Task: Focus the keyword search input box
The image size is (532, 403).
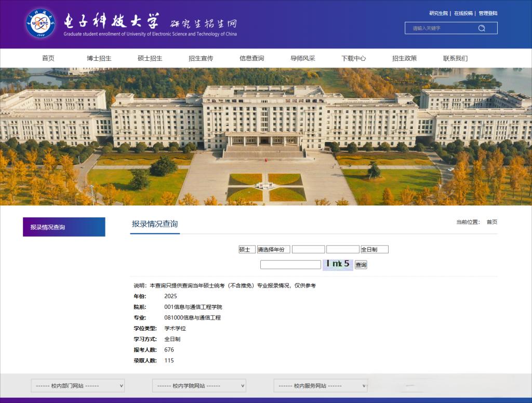Action: (x=442, y=28)
